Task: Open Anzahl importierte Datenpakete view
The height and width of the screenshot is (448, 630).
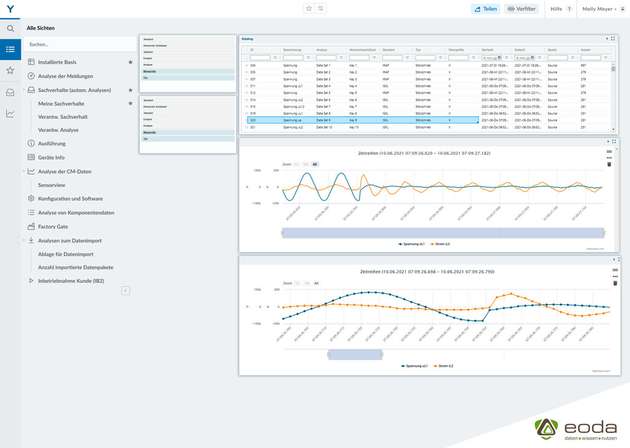Action: click(76, 267)
